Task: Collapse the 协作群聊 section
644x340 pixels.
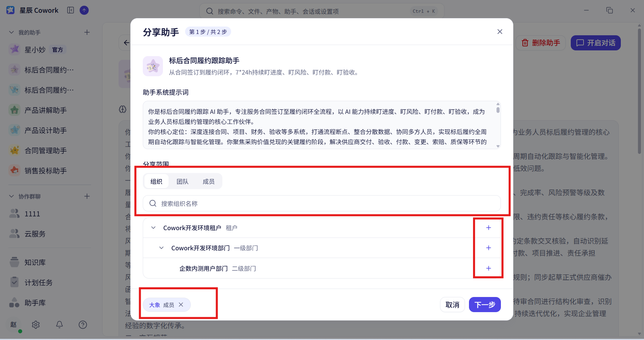Action: [x=11, y=196]
